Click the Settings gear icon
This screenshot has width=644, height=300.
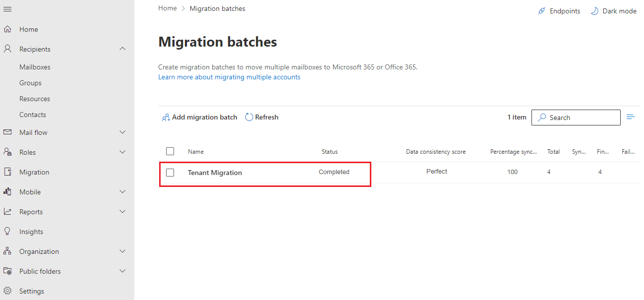pos(7,291)
